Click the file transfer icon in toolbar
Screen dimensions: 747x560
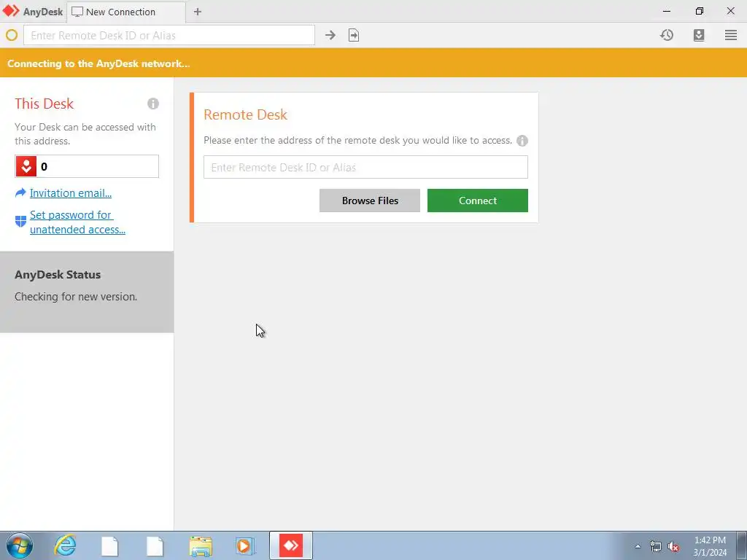354,35
